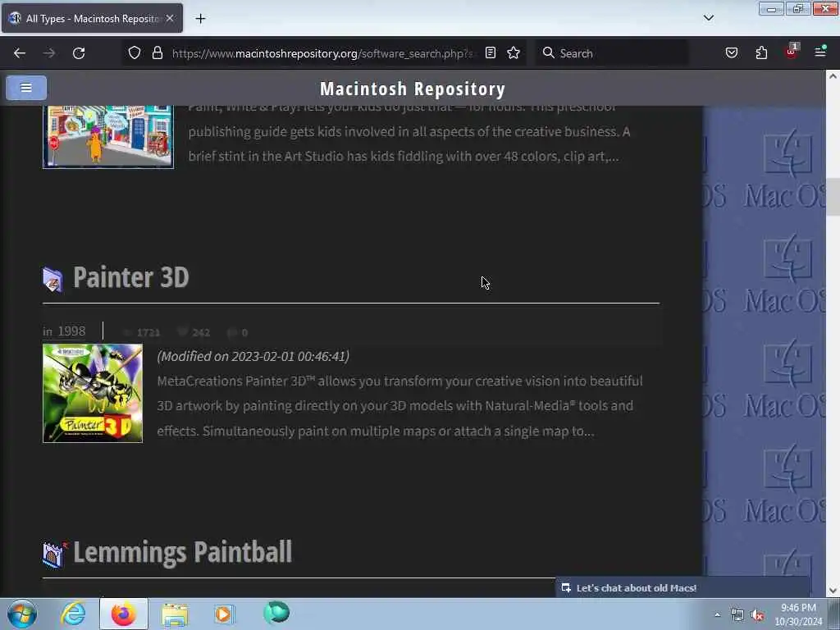
Task: Click the forward navigation arrow
Action: pos(48,53)
